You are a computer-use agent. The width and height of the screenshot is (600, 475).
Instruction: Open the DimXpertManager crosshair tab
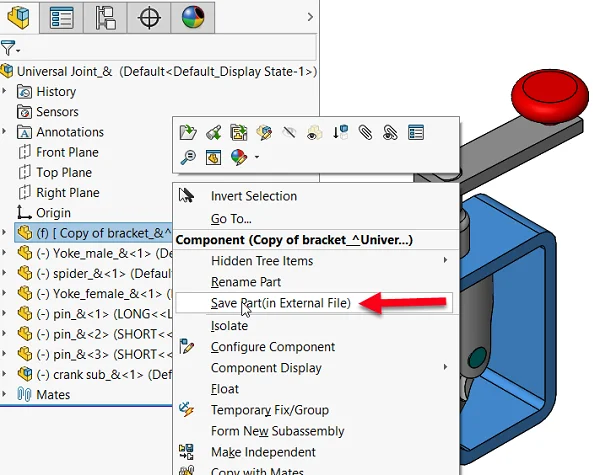tap(149, 18)
